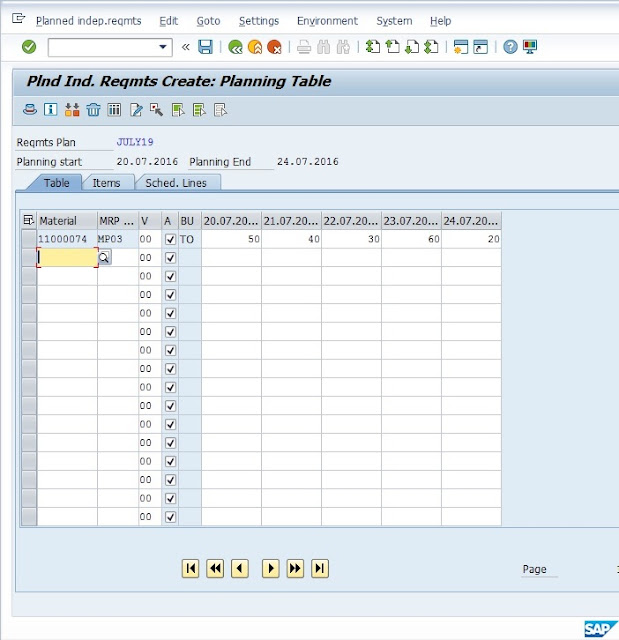Click the double-left rewind period button
The height and width of the screenshot is (640, 619).
[215, 569]
